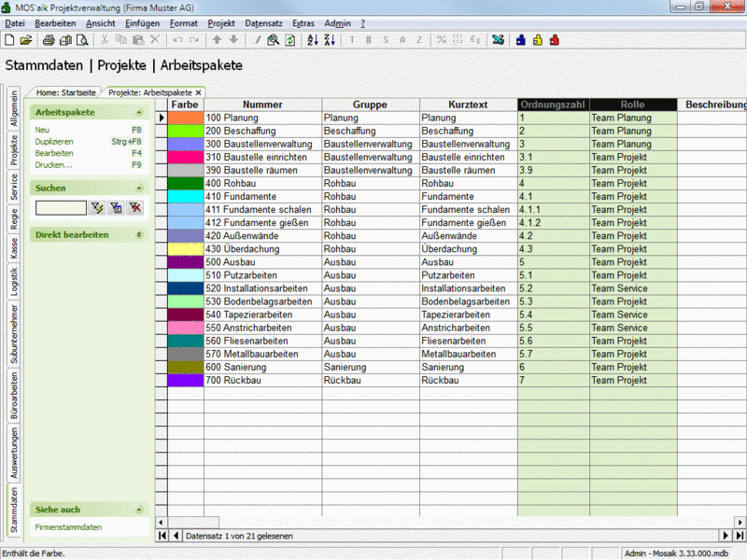
Task: Select the Projekte vertical sidebar tab
Action: [14, 150]
